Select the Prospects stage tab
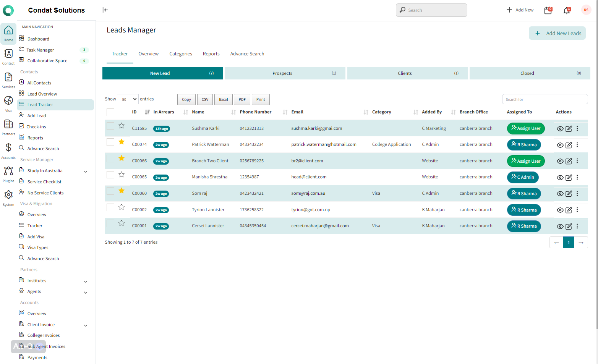The width and height of the screenshot is (598, 364). [x=285, y=73]
